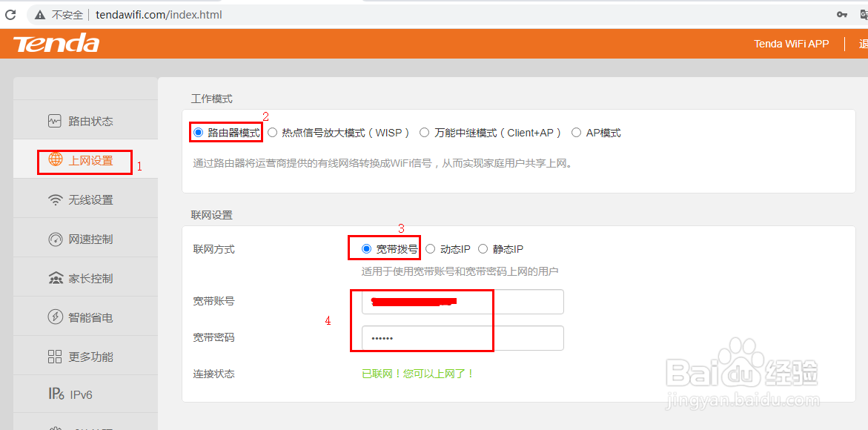The width and height of the screenshot is (868, 430).
Task: Click the Tenda logo in the header
Action: coord(56,44)
